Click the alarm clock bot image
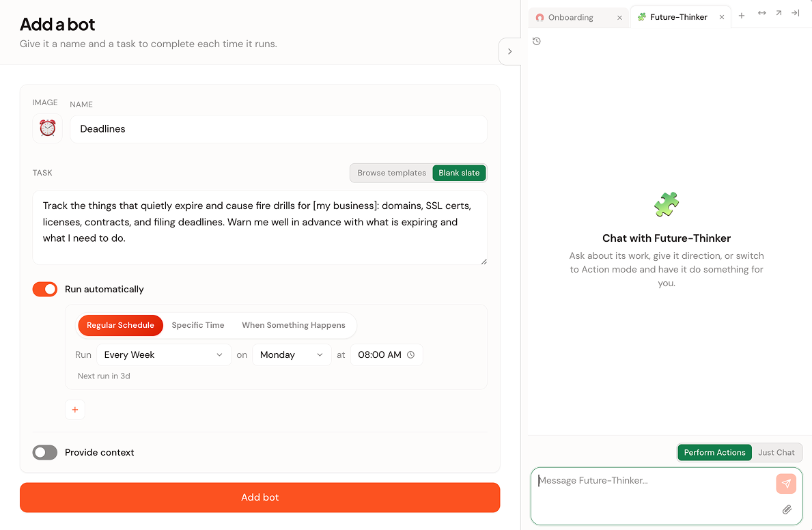 tap(47, 128)
